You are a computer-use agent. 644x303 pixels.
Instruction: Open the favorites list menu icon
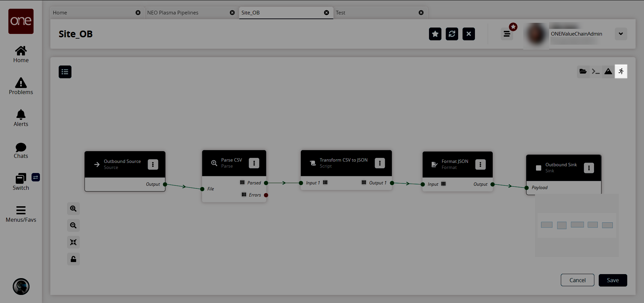click(x=507, y=34)
